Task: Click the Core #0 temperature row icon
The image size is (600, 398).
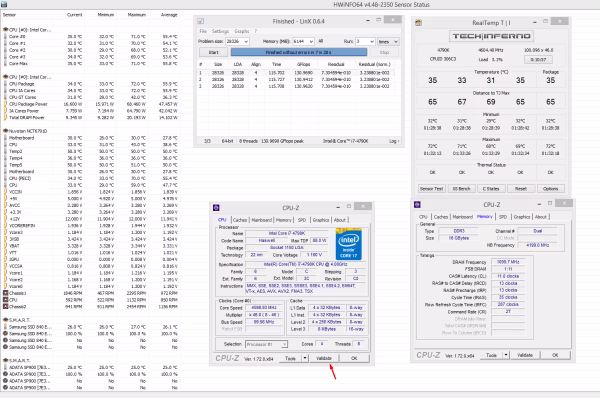Action: (x=5, y=36)
